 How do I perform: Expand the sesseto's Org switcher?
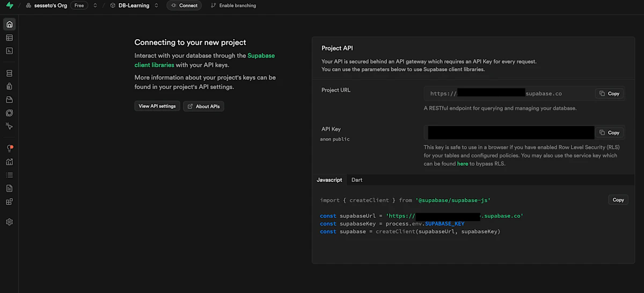click(95, 5)
